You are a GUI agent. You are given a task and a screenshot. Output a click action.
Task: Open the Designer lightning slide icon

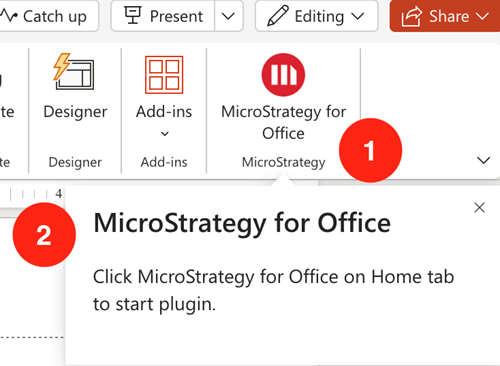(x=74, y=72)
